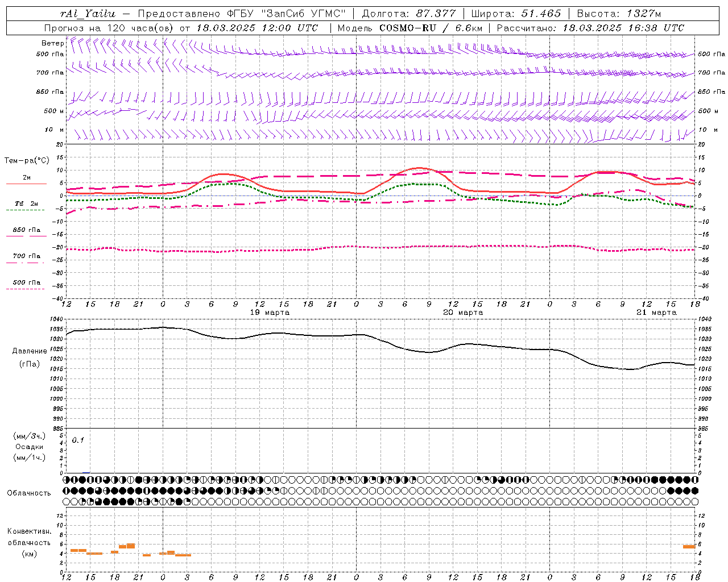Image resolution: width=728 pixels, height=582 pixels.
Task: Click the Осадки panel label
Action: [x=30, y=447]
